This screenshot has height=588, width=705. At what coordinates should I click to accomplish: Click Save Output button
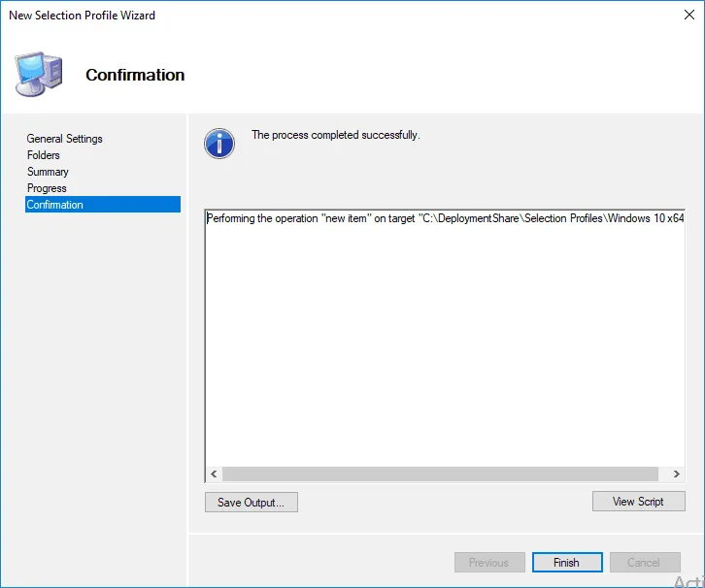[251, 503]
